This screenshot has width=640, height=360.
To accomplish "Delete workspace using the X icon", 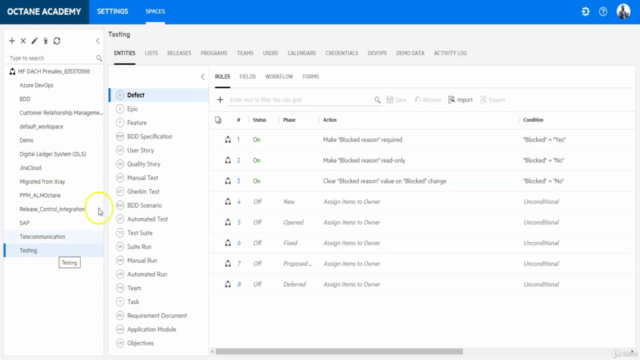I will [23, 41].
